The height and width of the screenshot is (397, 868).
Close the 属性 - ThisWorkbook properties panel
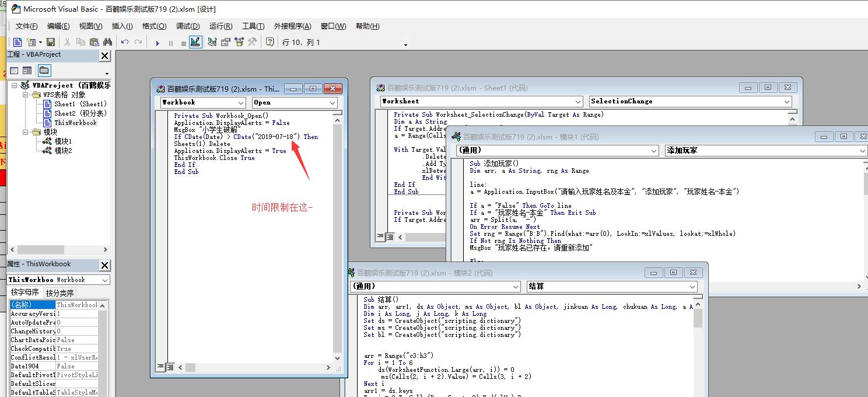[x=104, y=265]
